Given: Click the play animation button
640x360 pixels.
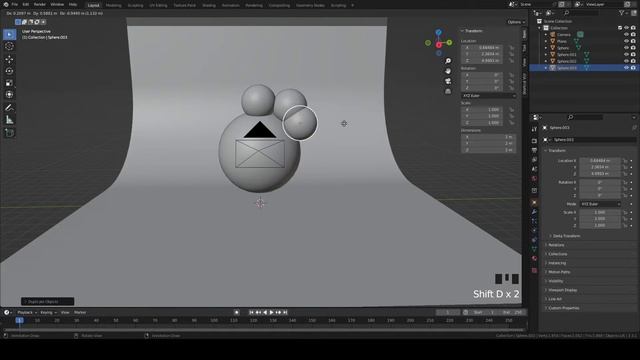Looking at the screenshot, I should click(271, 312).
